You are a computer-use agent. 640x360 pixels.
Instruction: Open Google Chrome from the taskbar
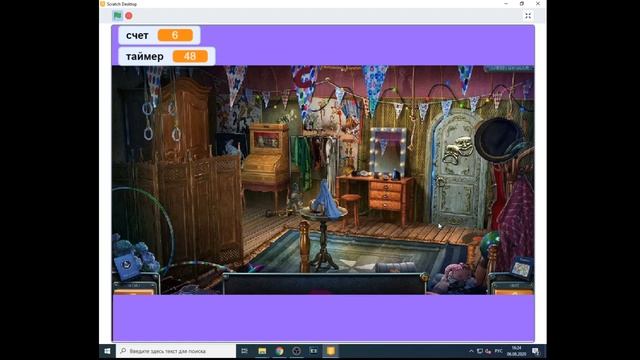click(x=279, y=351)
